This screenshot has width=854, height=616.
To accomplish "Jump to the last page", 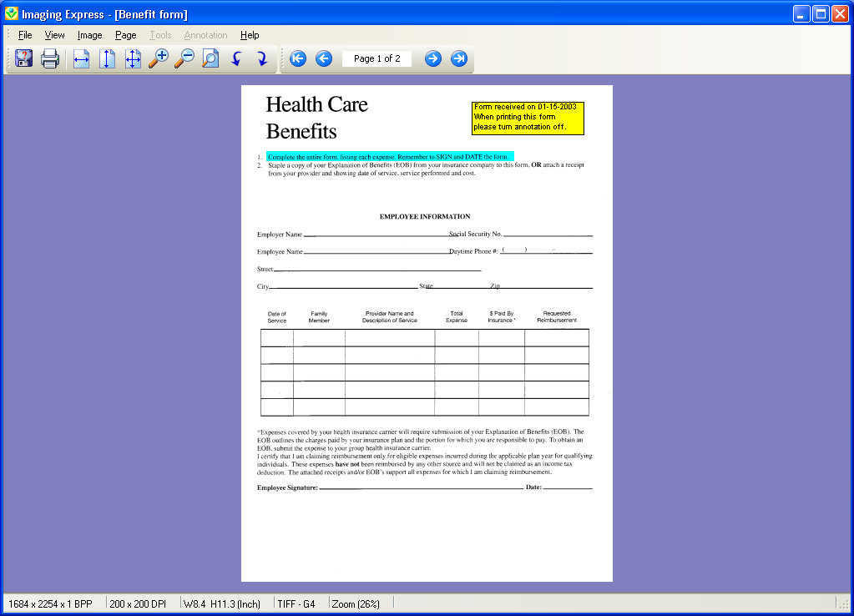I will click(x=459, y=58).
